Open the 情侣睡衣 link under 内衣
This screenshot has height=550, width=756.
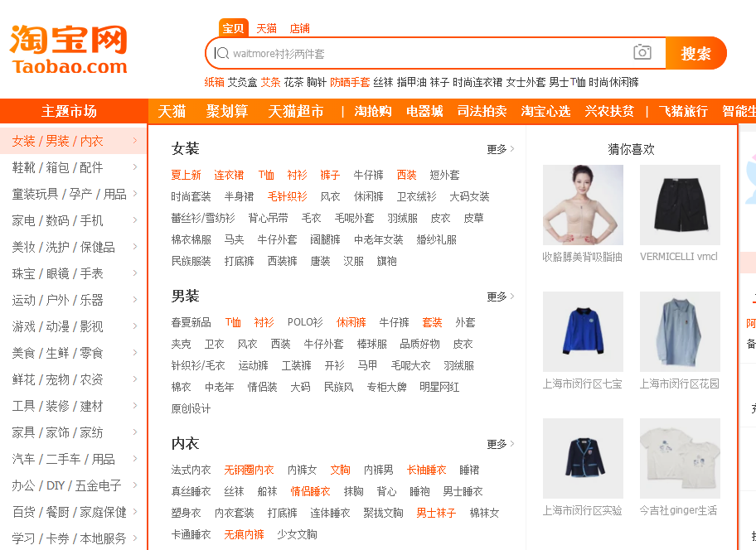[310, 491]
